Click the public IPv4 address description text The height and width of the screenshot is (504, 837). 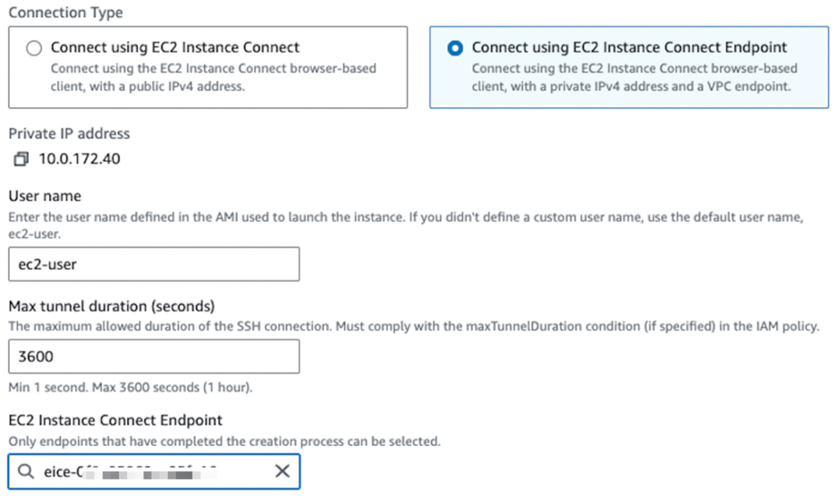213,77
